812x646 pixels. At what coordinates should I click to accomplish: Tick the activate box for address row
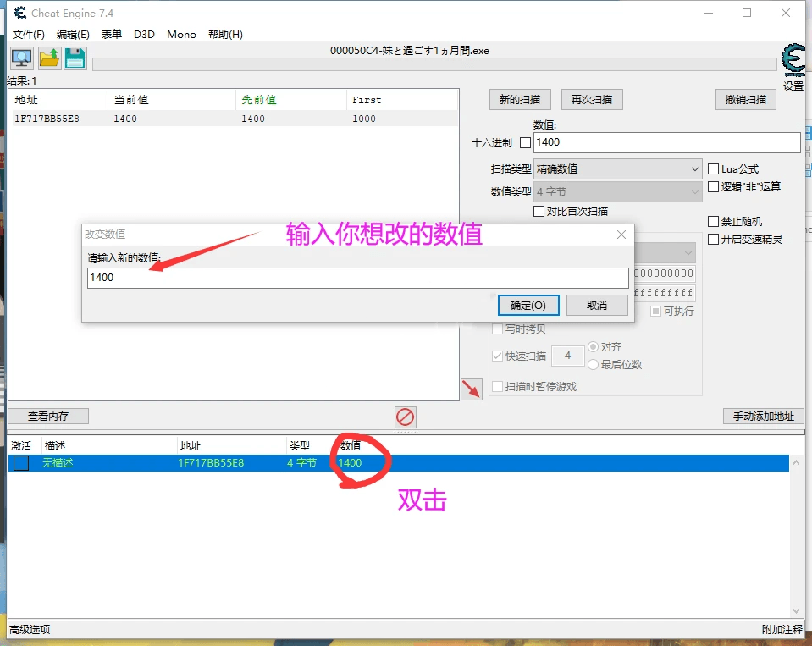pos(21,463)
